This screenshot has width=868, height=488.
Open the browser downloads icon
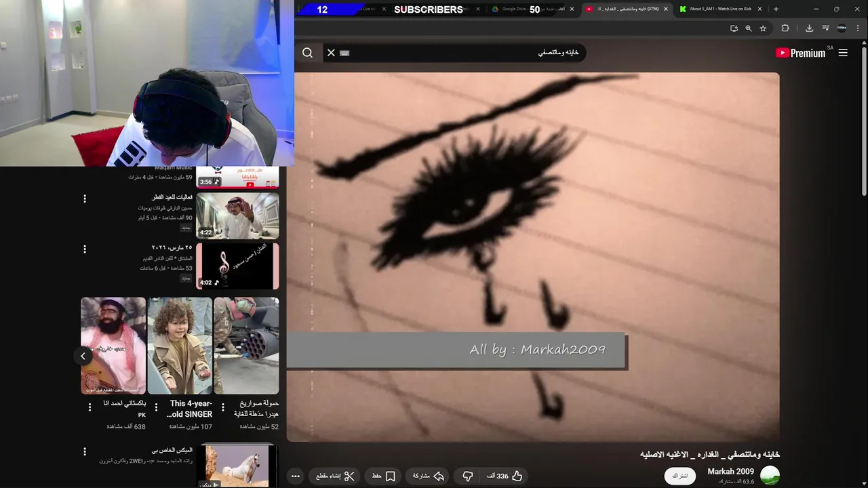(809, 28)
